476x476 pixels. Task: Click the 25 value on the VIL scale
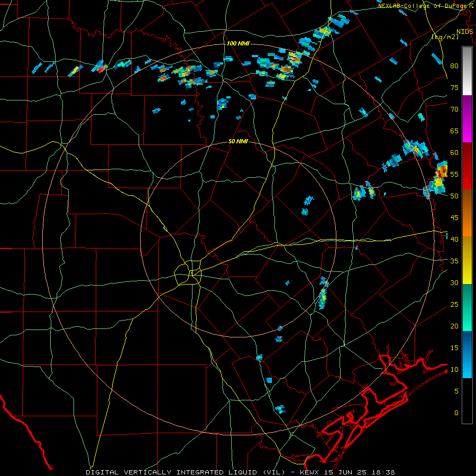(x=454, y=305)
